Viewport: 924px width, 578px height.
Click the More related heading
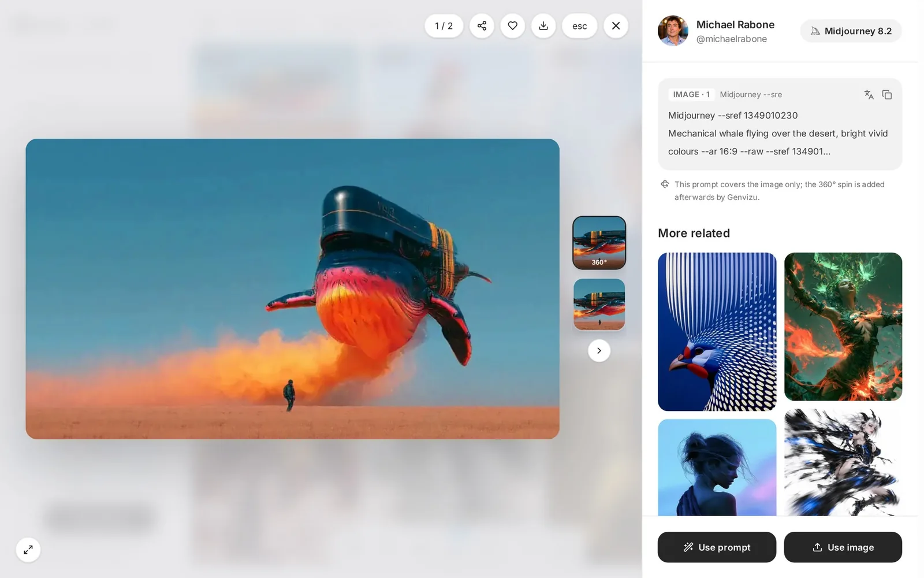click(694, 233)
